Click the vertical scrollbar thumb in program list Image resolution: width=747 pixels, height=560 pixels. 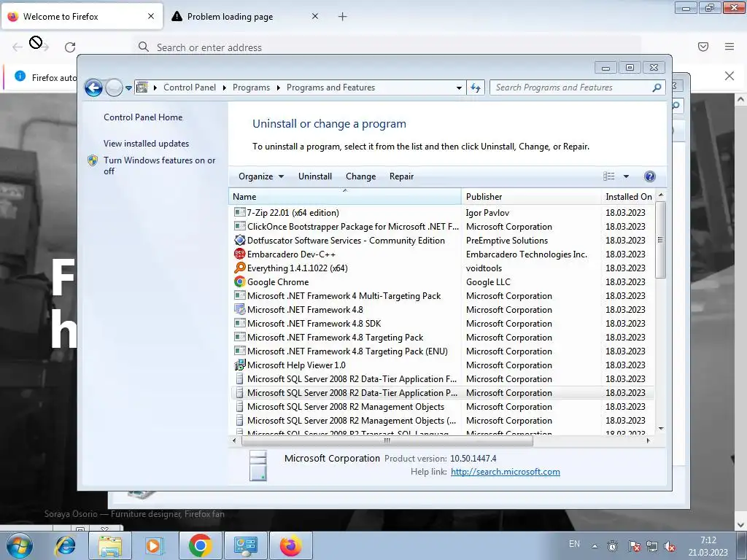[x=660, y=240]
